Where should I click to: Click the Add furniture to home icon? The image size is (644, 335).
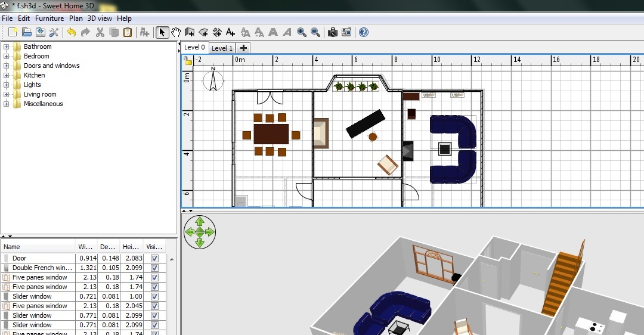pos(144,32)
